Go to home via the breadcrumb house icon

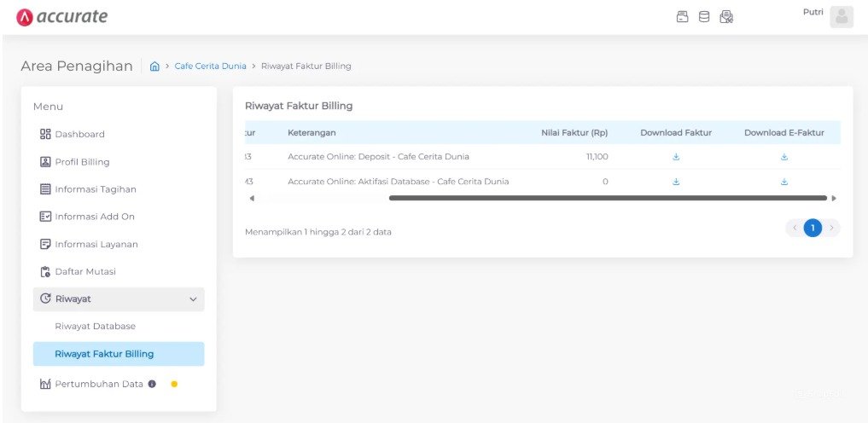[x=155, y=67]
